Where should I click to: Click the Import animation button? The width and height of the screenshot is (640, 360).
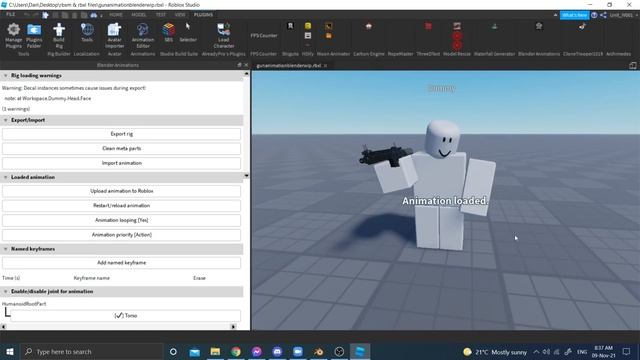click(x=122, y=163)
